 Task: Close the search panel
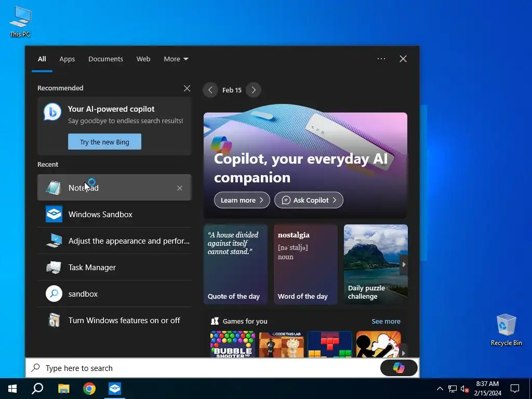coord(403,59)
